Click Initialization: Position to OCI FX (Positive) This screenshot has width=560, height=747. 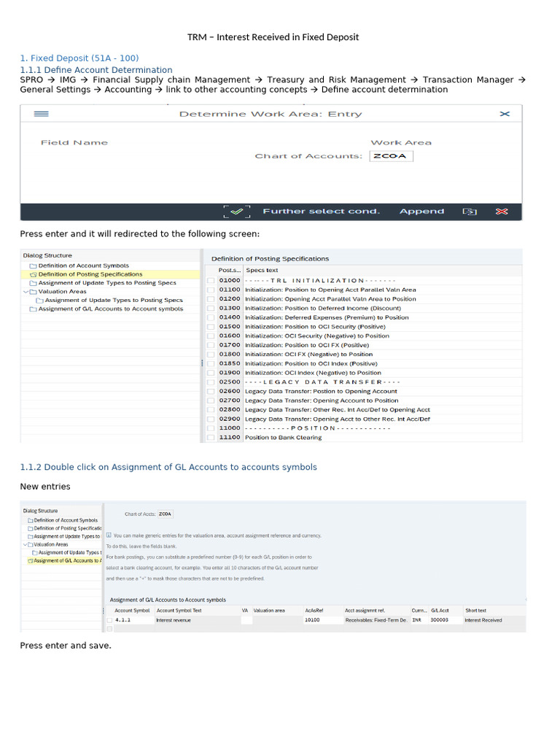pyautogui.click(x=307, y=345)
